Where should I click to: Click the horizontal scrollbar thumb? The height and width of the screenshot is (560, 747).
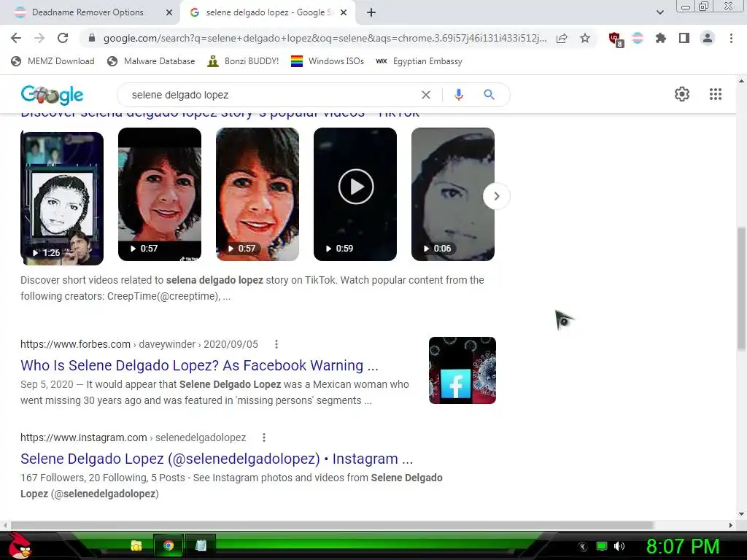coord(332,525)
